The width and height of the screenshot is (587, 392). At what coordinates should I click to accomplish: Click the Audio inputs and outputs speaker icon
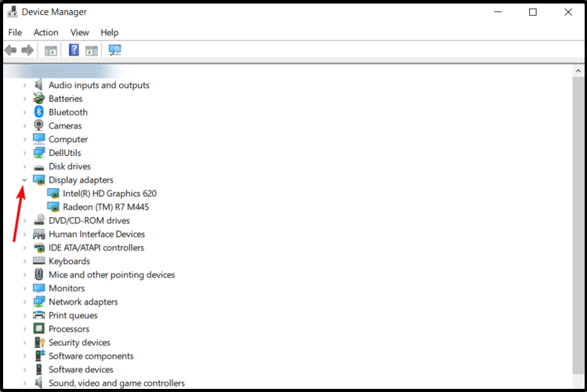38,85
